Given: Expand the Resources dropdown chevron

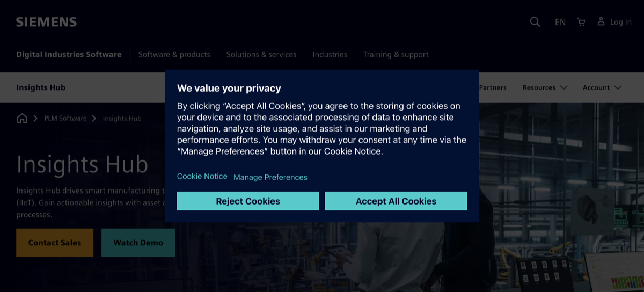Looking at the screenshot, I should [563, 87].
